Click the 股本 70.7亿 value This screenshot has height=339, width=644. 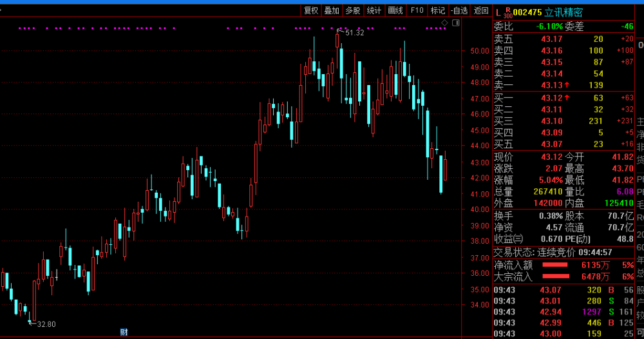[621, 216]
